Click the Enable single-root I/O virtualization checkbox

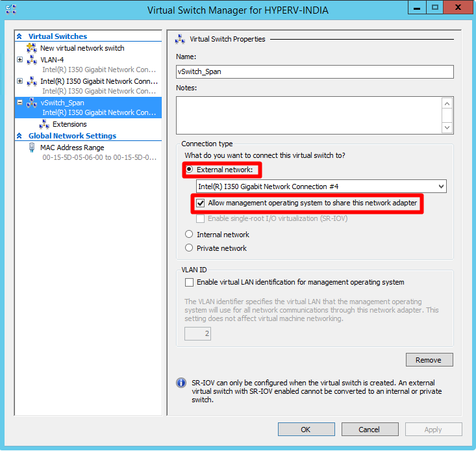(x=201, y=218)
